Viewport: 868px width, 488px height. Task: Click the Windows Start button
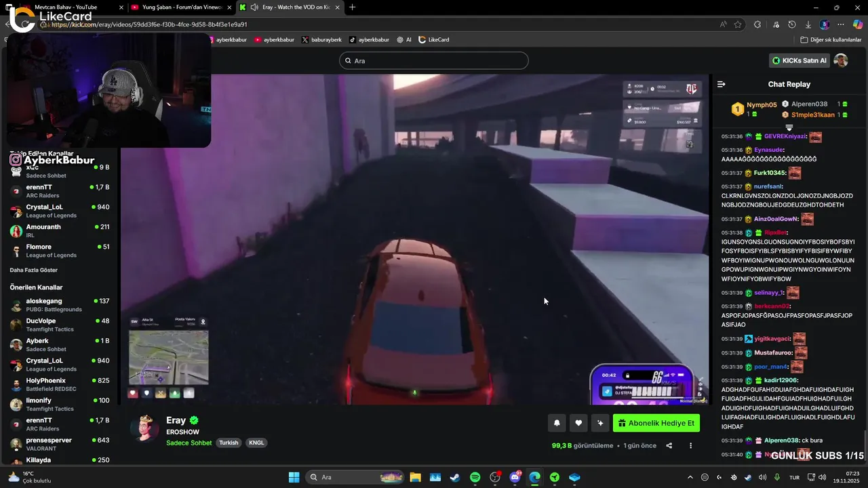pyautogui.click(x=294, y=477)
